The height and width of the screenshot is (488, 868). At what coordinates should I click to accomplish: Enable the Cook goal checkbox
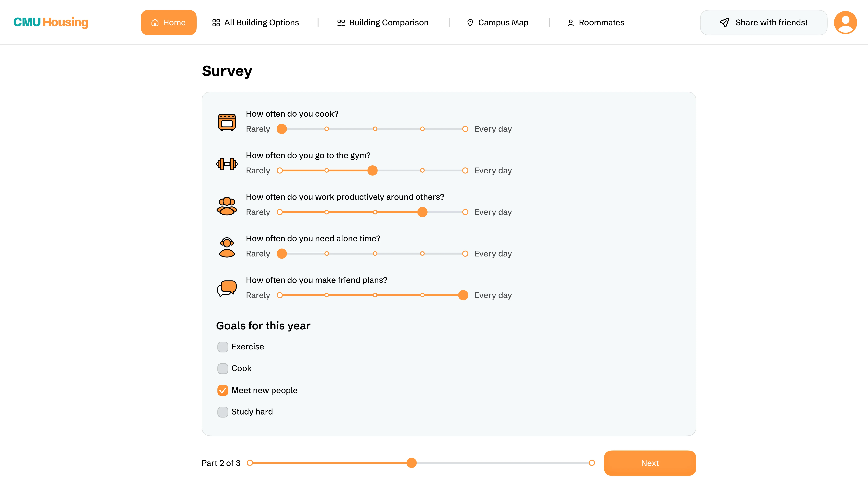tap(223, 368)
